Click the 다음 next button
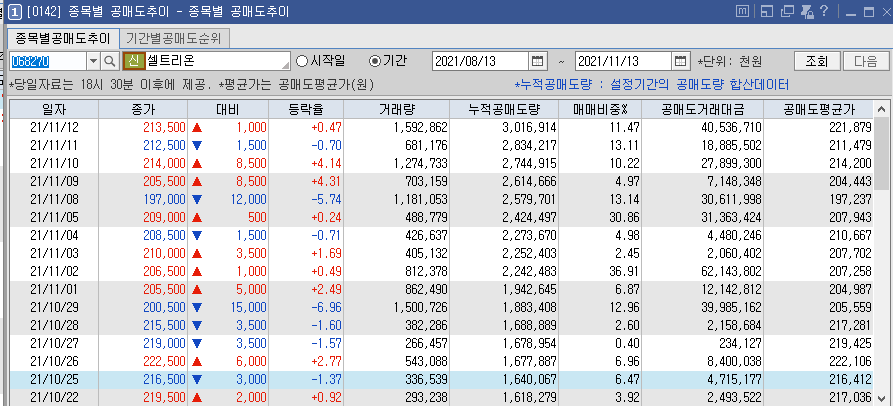Screen dimensions: 893x406 pos(866,61)
